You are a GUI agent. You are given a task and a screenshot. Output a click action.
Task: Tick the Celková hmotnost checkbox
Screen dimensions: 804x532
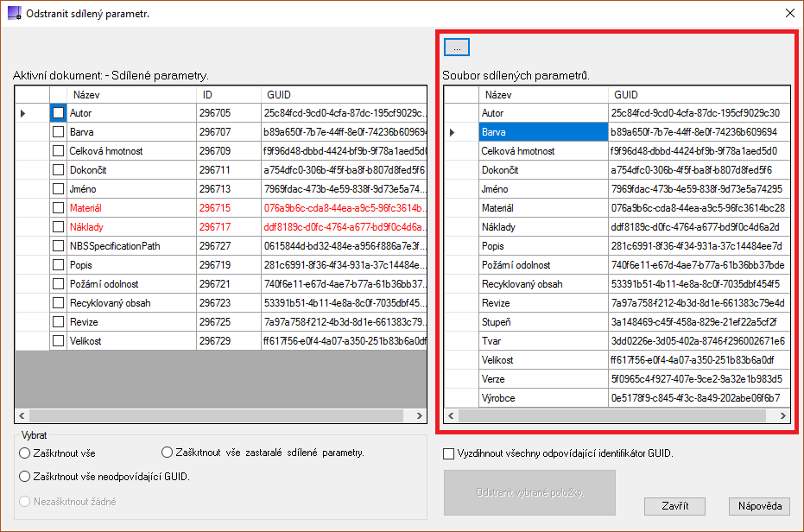[59, 151]
